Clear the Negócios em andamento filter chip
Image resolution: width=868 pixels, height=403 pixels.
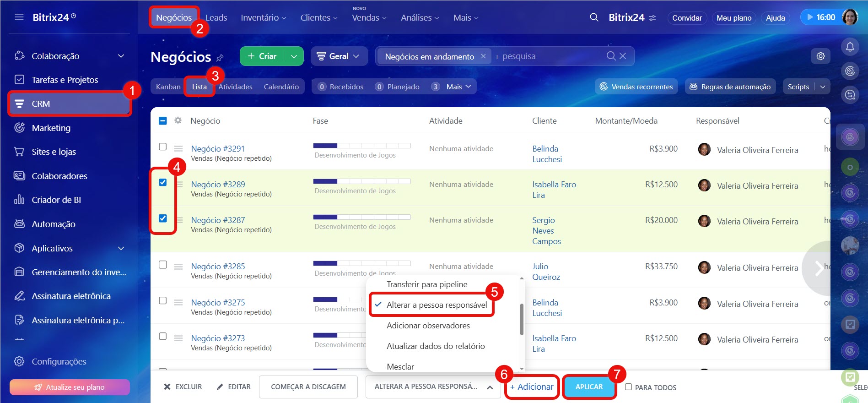click(x=483, y=56)
